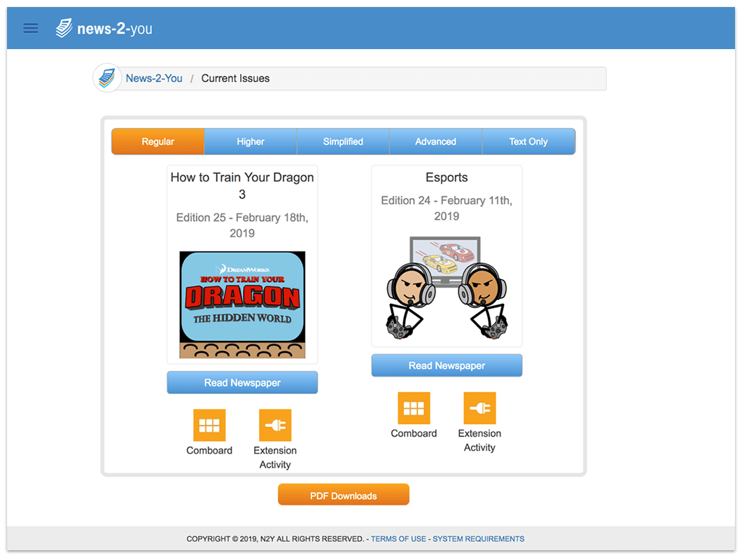
Task: Switch to the Advanced level tab
Action: pos(436,141)
